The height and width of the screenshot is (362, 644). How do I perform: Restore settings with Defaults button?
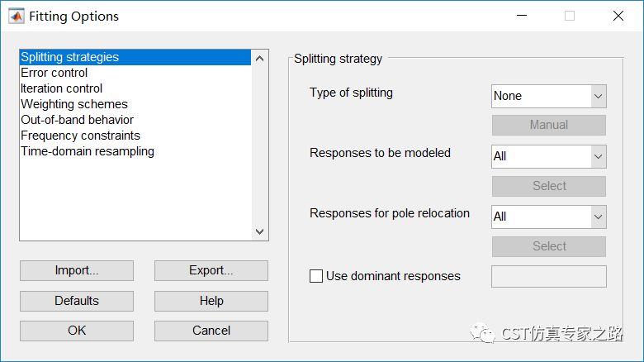pyautogui.click(x=77, y=301)
